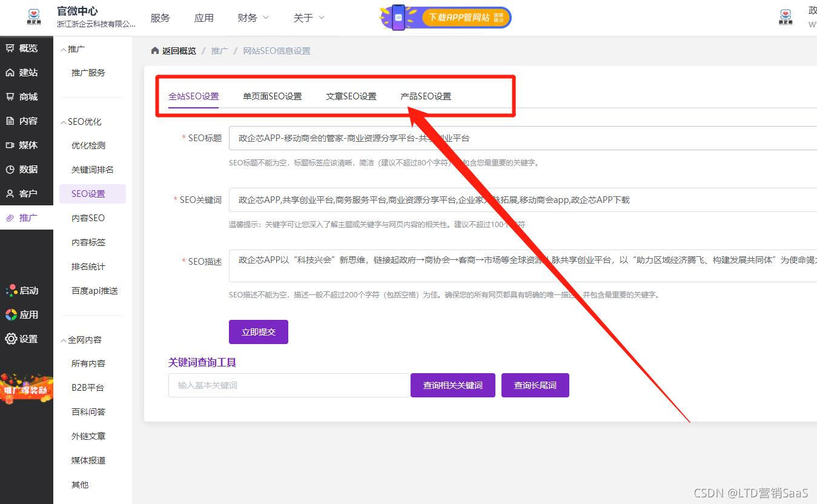
Task: Click the 查询长尾词 button
Action: 535,385
